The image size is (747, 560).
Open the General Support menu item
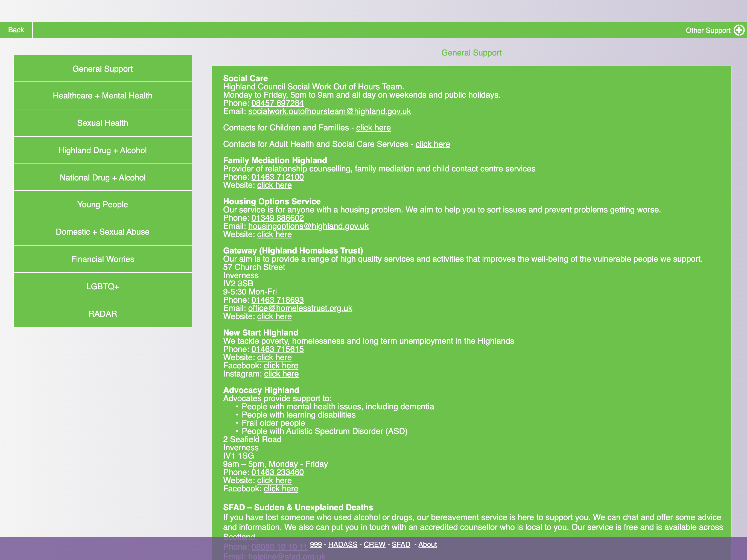pyautogui.click(x=103, y=69)
